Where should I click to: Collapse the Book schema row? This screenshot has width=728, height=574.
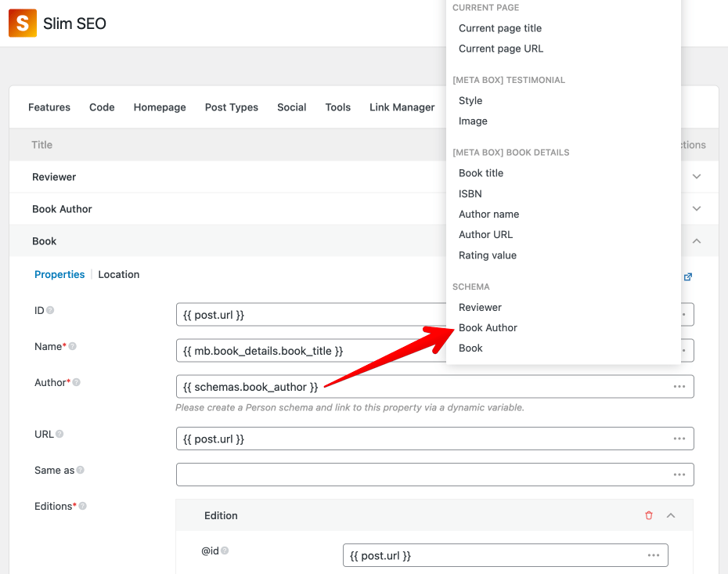(697, 241)
